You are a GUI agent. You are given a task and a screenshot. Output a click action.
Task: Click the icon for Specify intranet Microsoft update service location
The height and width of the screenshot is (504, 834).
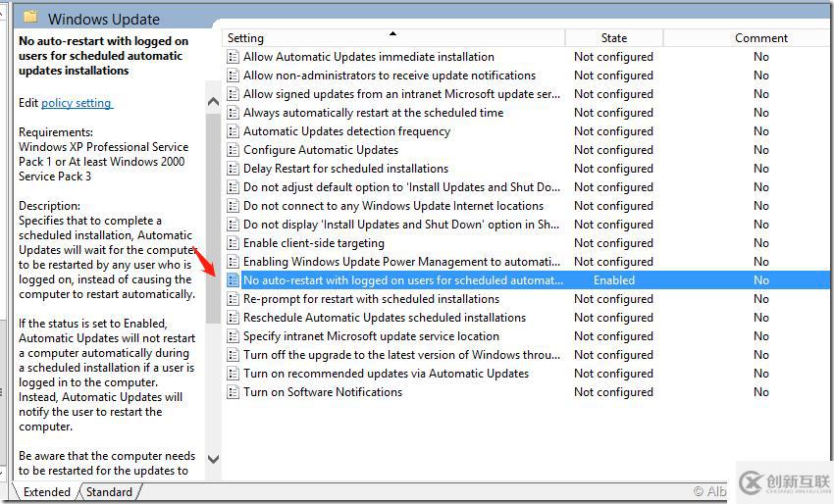[233, 336]
